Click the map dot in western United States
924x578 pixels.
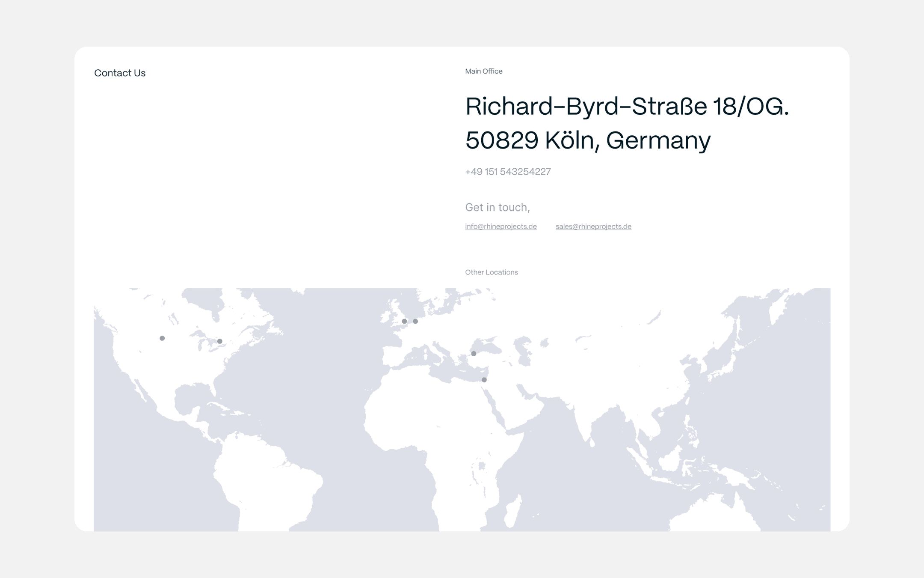click(x=162, y=338)
